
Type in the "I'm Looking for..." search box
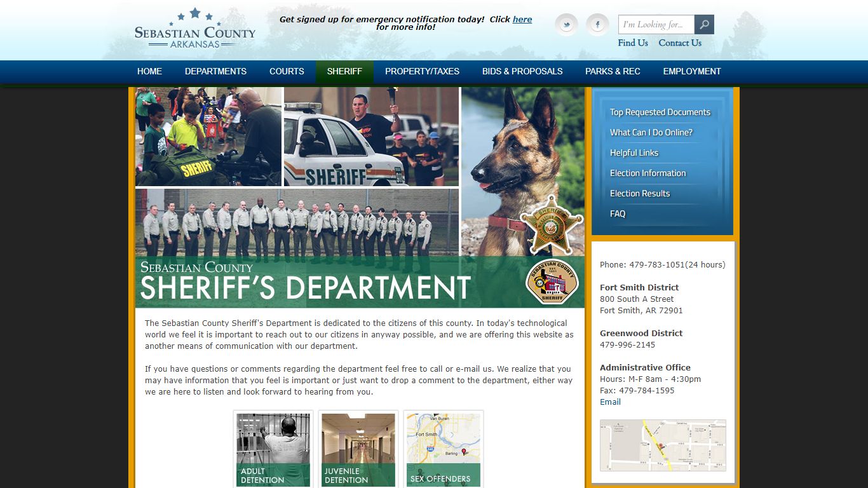[x=656, y=25]
